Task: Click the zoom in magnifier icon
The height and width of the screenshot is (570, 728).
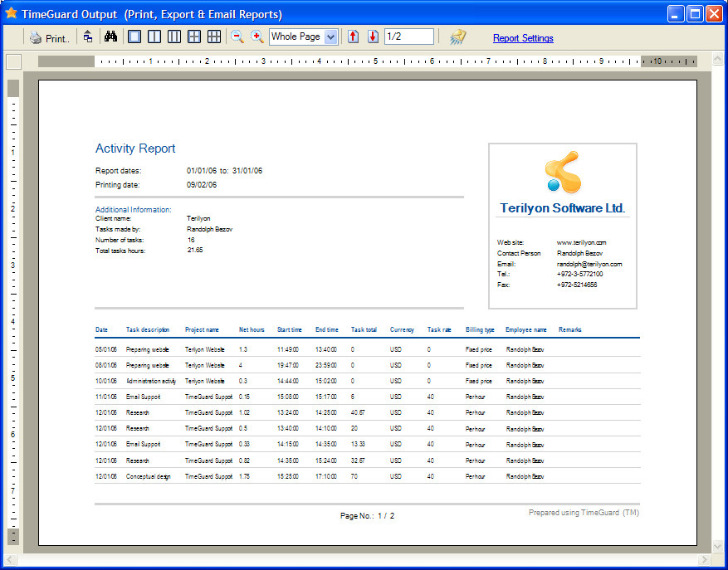Action: tap(257, 37)
